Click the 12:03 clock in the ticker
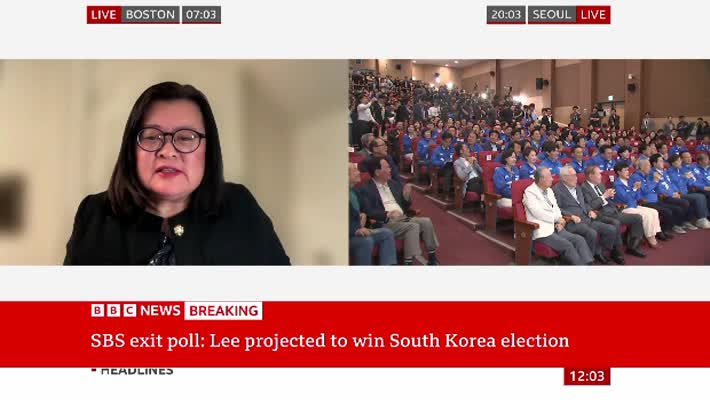This screenshot has height=400, width=710. 587,376
